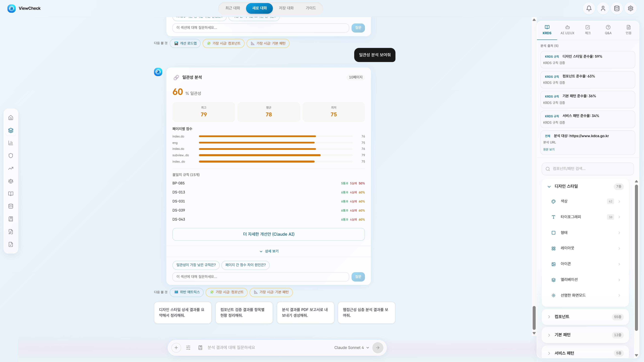Open the Claude Sonnet 4 model dropdown
This screenshot has width=644, height=362.
coord(352,348)
